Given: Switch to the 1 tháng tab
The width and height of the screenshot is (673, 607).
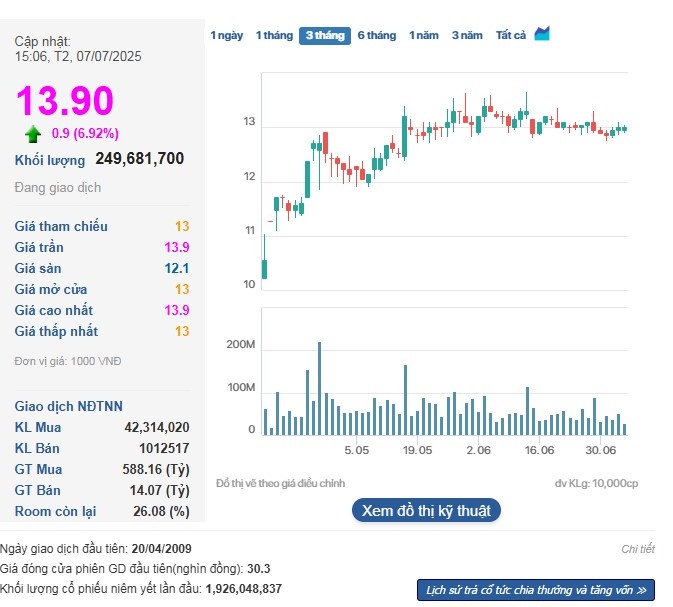Looking at the screenshot, I should 274,35.
